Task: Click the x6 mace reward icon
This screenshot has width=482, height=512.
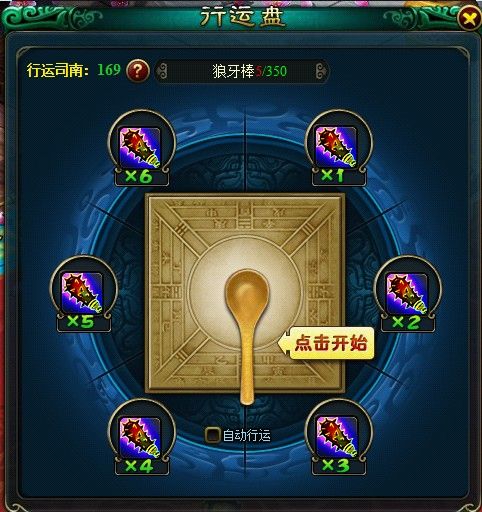Action: [x=140, y=147]
